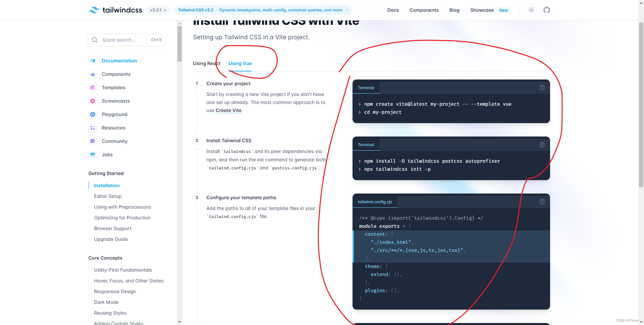Select Dark Mode in the sidebar
644x325 pixels.
tap(106, 302)
